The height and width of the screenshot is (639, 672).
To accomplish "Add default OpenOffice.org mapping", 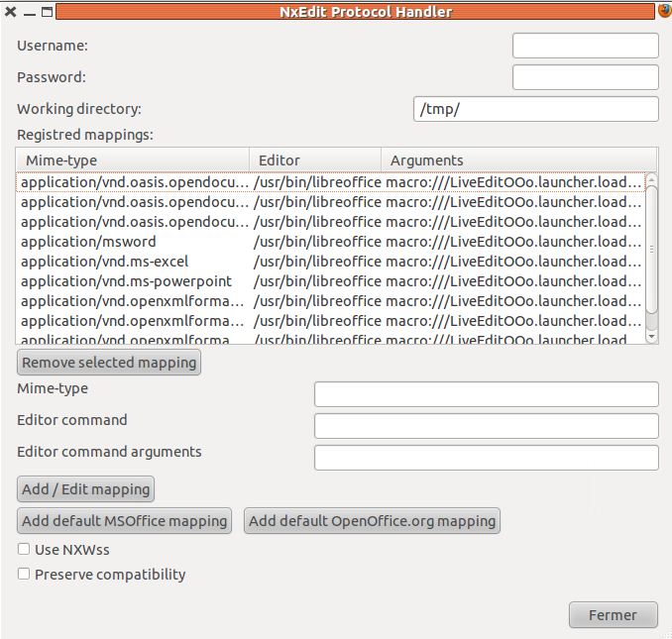I will click(x=372, y=521).
